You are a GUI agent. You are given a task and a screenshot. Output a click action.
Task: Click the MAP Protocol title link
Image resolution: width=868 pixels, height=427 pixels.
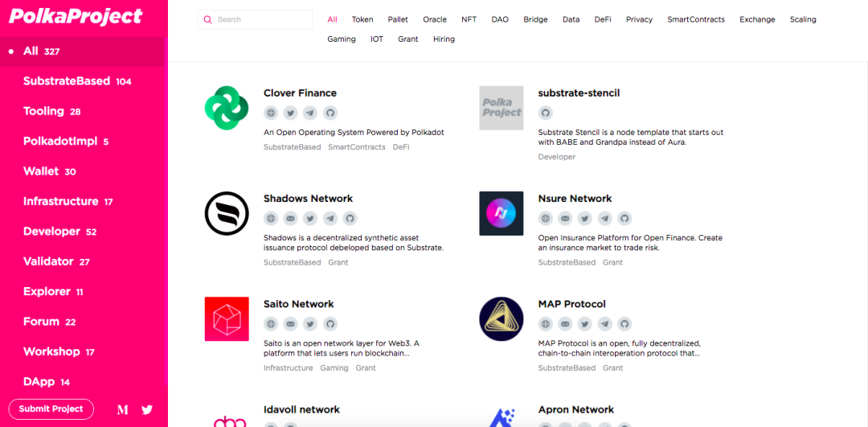(x=572, y=304)
